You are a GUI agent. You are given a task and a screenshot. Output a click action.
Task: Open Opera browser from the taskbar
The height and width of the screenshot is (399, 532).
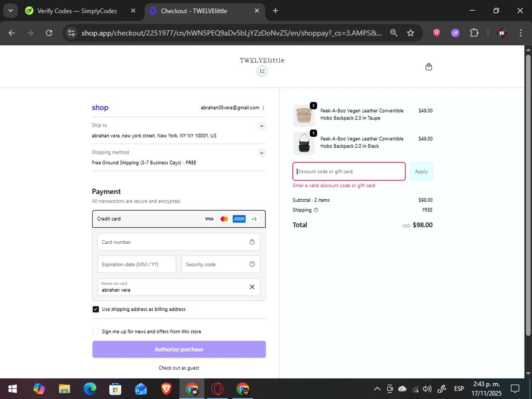pyautogui.click(x=217, y=389)
